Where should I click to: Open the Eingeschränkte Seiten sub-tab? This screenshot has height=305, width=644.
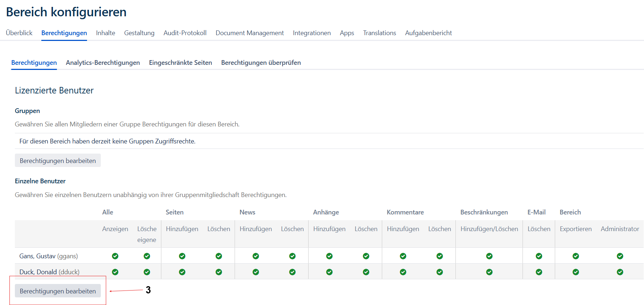coord(180,63)
